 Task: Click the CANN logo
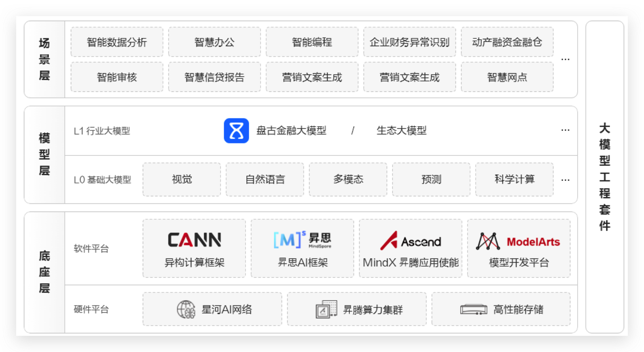(x=194, y=240)
